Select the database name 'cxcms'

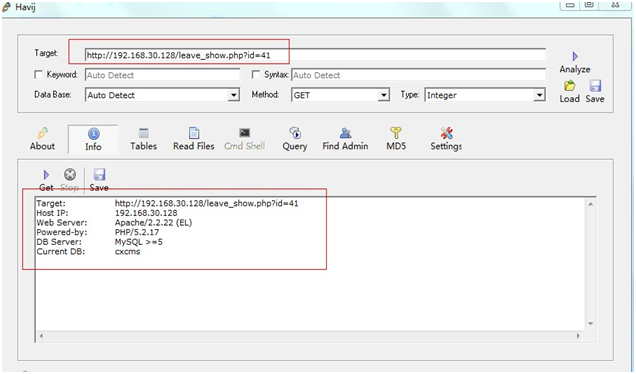point(127,251)
